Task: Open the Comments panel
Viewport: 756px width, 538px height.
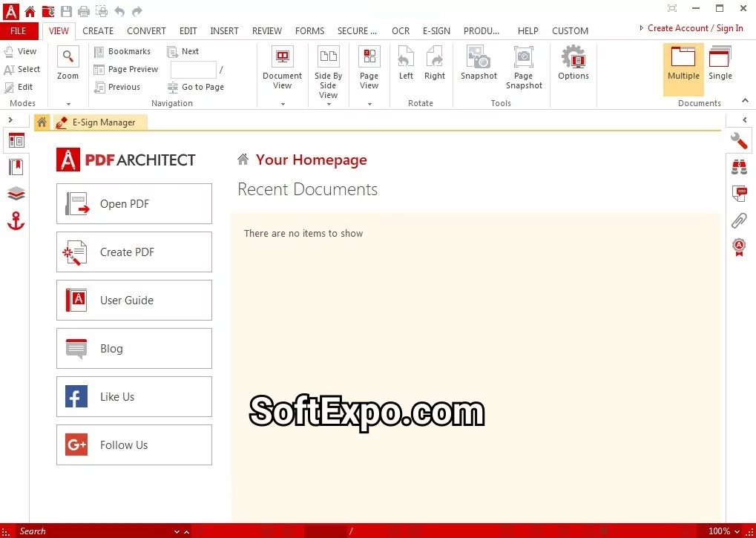Action: [x=739, y=193]
